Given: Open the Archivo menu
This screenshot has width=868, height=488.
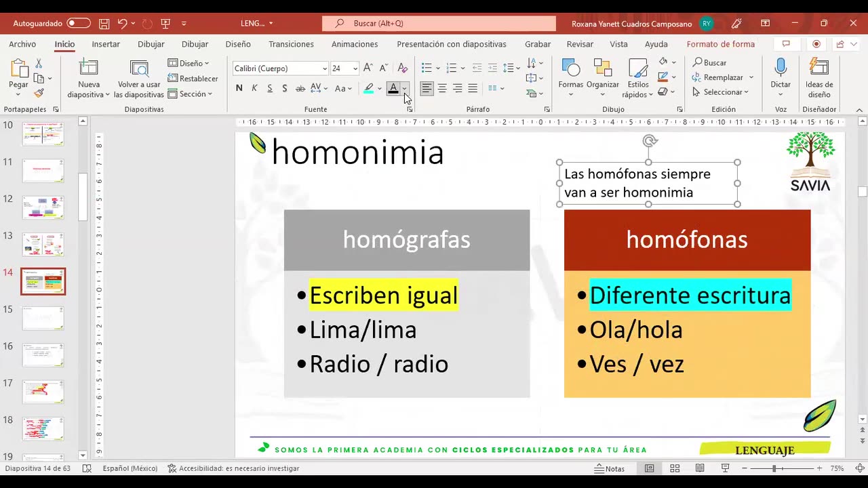Looking at the screenshot, I should (22, 44).
